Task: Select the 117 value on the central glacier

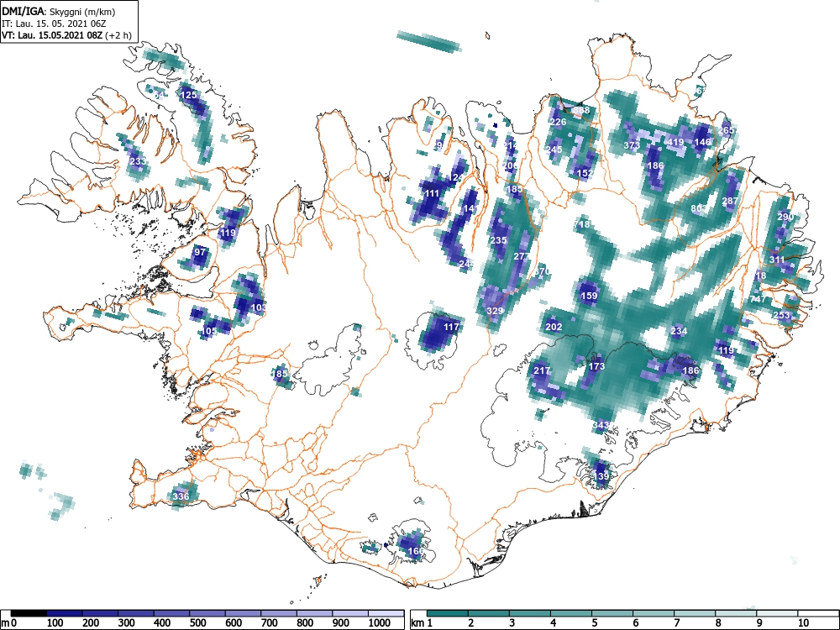Action: pyautogui.click(x=452, y=327)
